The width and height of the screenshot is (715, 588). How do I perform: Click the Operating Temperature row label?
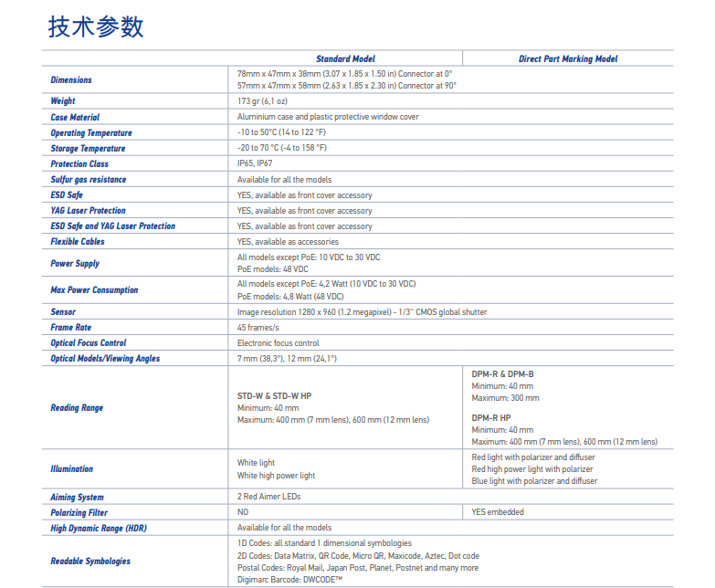[x=91, y=132]
